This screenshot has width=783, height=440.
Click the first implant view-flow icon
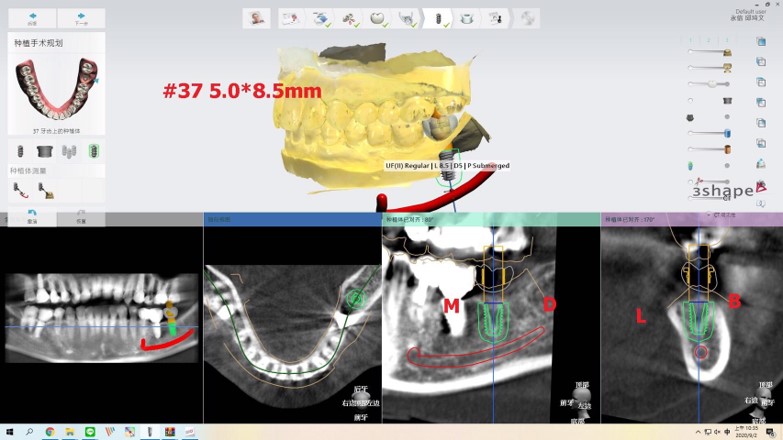[x=19, y=188]
